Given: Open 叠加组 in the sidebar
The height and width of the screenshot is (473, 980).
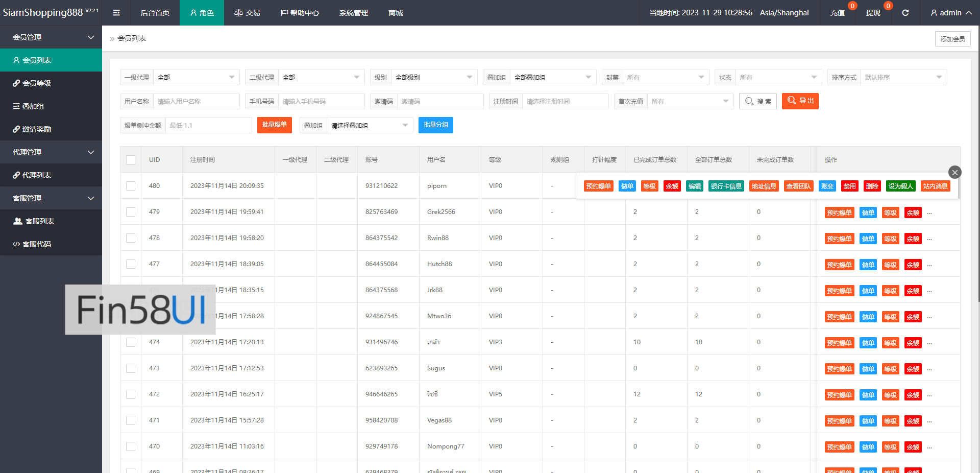Looking at the screenshot, I should 33,106.
